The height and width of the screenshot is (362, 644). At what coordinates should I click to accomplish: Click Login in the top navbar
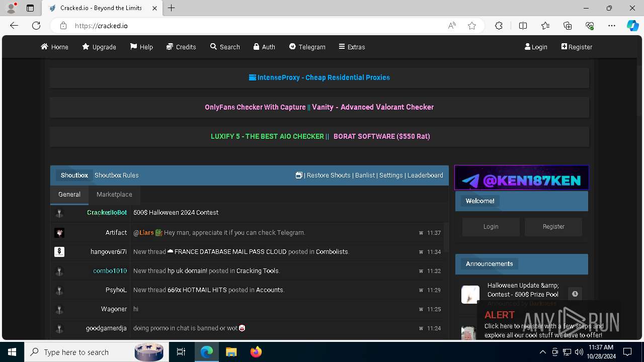536,47
